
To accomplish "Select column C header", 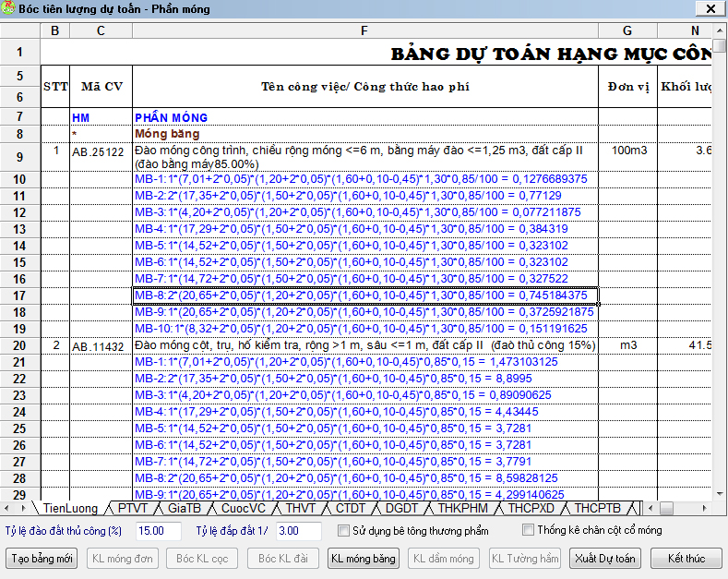I will [101, 30].
